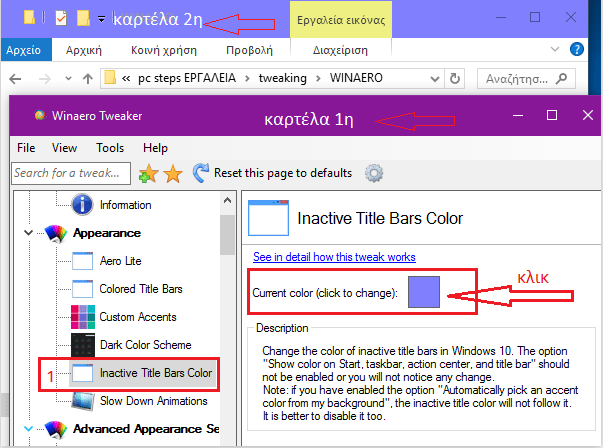This screenshot has height=448, width=603.
Task: Click the Colored Title Bars icon
Action: 82,289
